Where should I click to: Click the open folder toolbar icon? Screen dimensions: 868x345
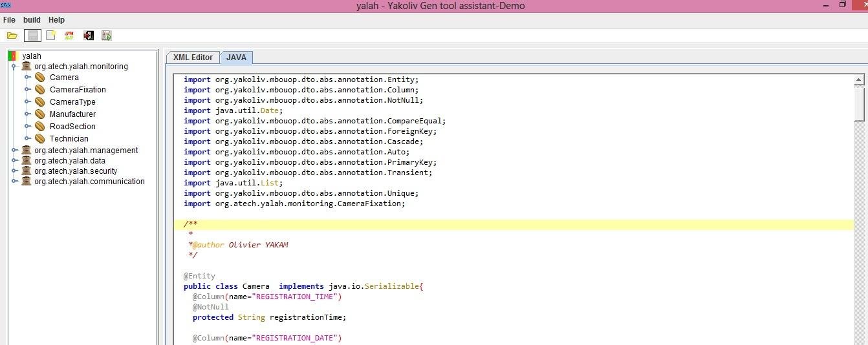tap(12, 36)
